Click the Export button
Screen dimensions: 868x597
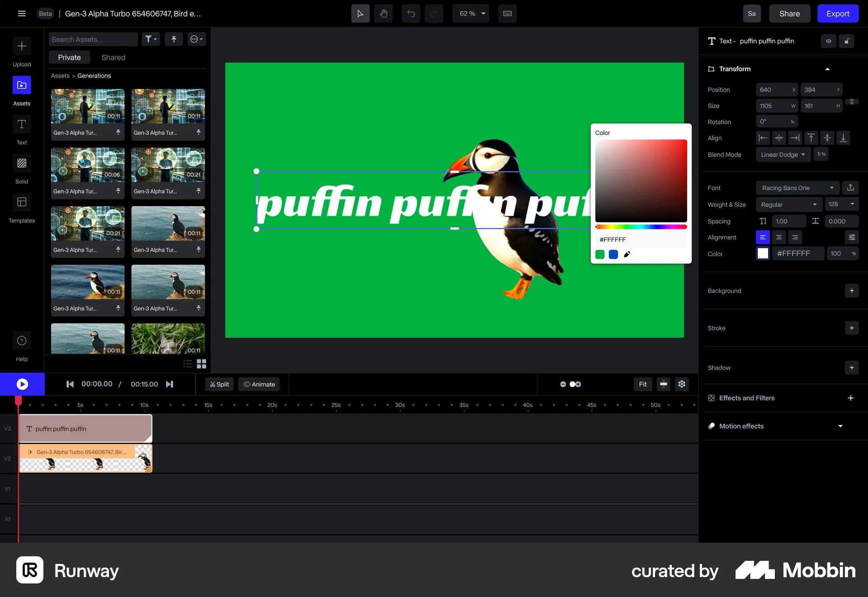[838, 14]
